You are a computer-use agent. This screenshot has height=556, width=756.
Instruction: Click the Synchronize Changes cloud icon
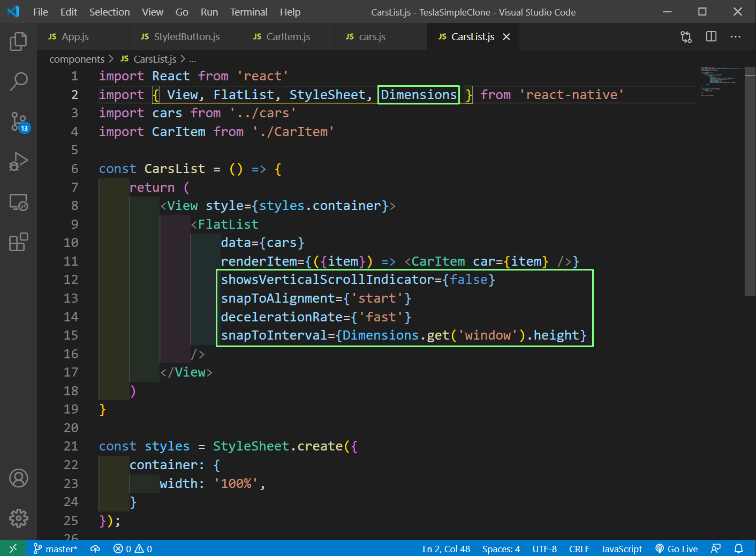pos(95,549)
